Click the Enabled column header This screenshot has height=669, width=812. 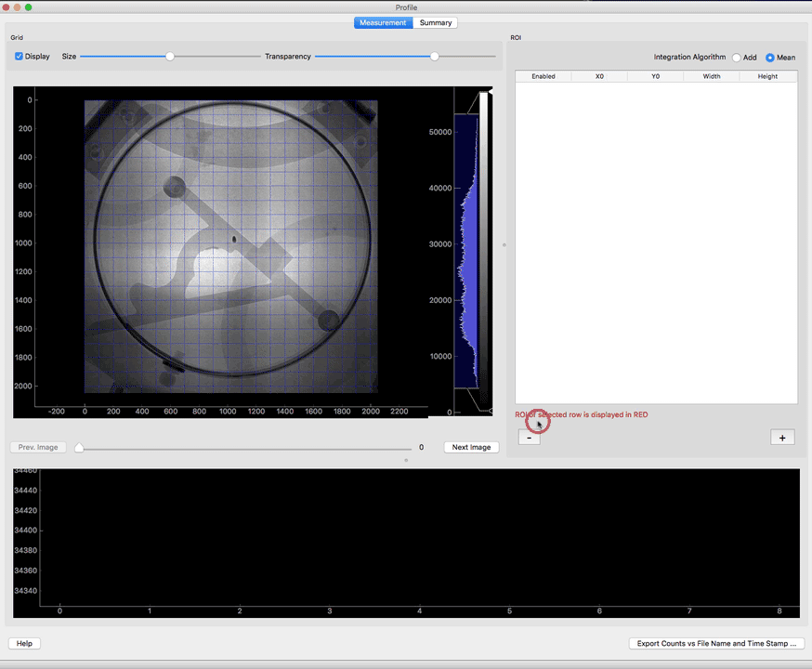544,76
